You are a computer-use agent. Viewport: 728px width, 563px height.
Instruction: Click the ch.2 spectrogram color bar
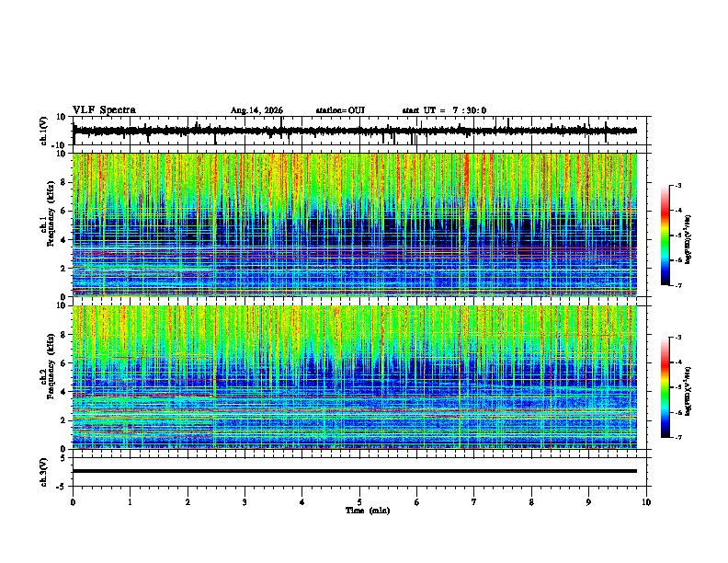(x=665, y=387)
